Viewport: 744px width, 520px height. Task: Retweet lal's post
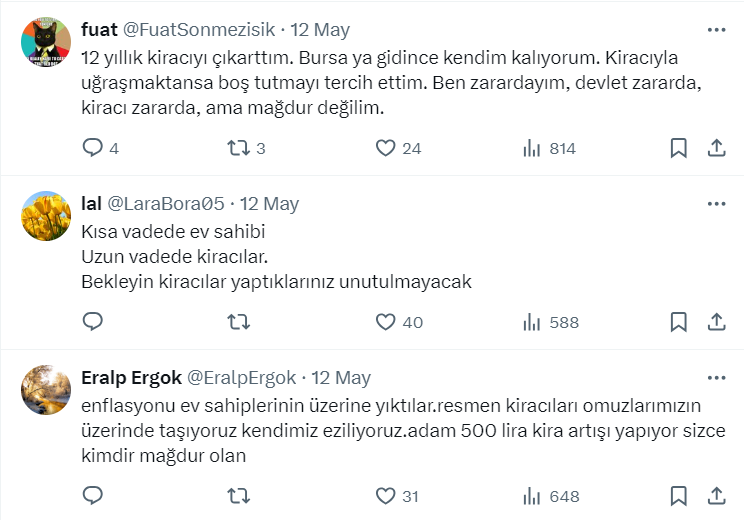pos(238,322)
